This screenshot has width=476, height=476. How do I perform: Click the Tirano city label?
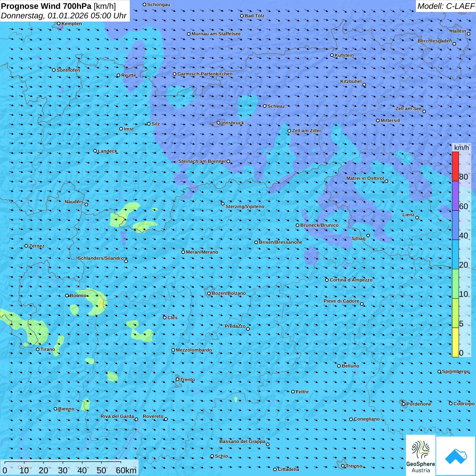click(x=48, y=349)
